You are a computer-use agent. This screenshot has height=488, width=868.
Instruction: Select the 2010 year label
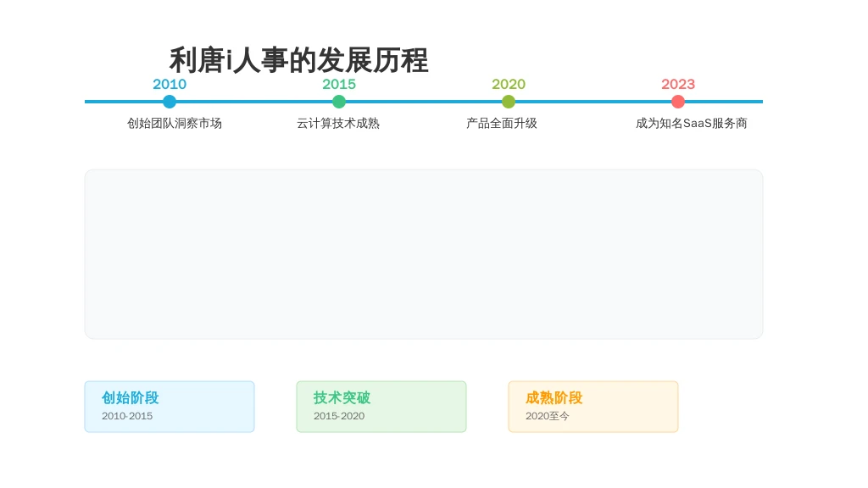tap(170, 84)
